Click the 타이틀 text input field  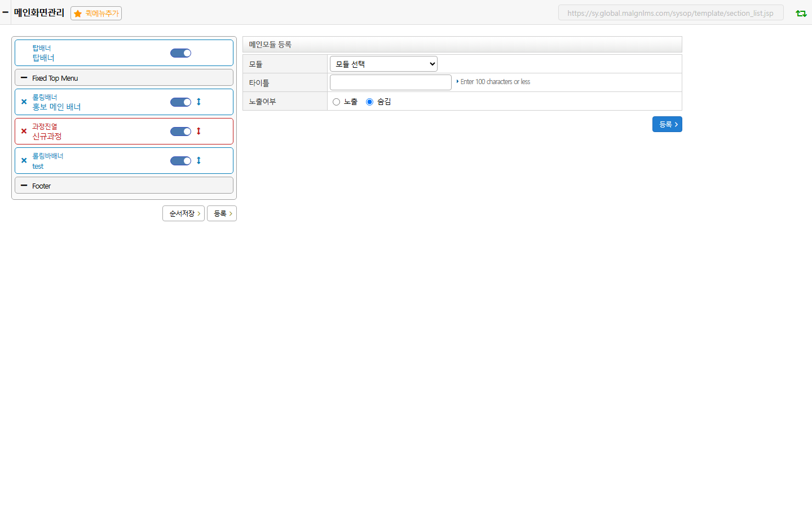pos(391,82)
